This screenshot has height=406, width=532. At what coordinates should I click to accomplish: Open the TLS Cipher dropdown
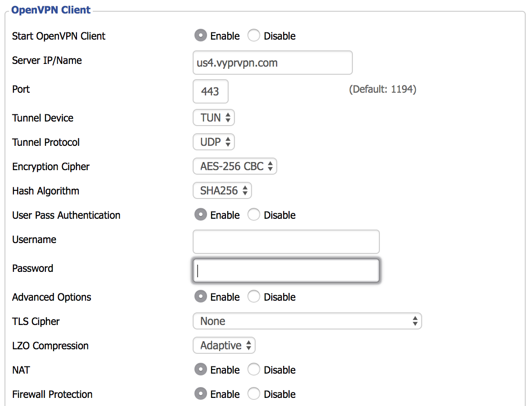click(307, 321)
